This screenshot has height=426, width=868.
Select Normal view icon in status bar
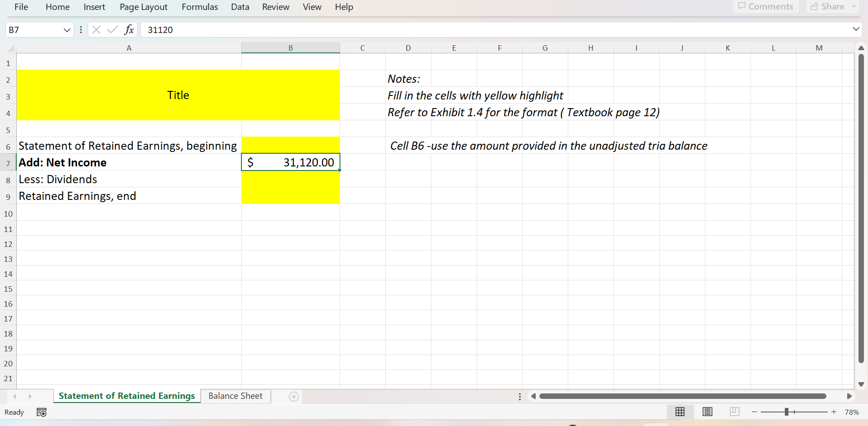coord(680,412)
